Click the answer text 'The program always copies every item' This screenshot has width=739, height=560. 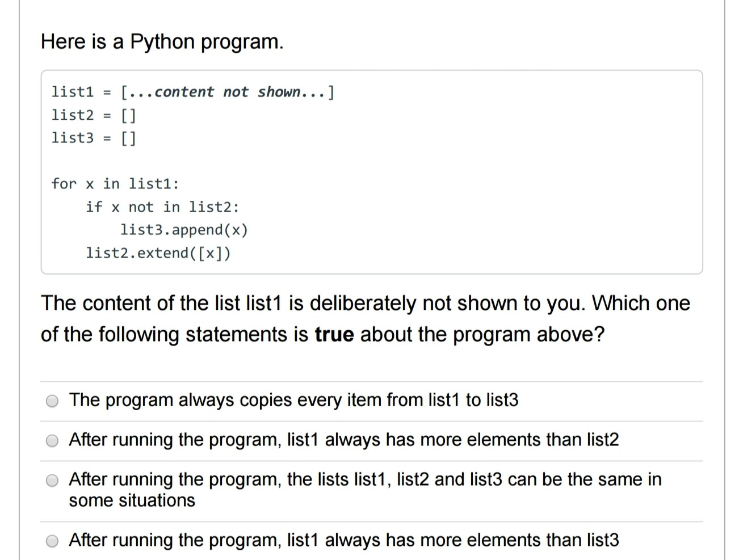(293, 400)
